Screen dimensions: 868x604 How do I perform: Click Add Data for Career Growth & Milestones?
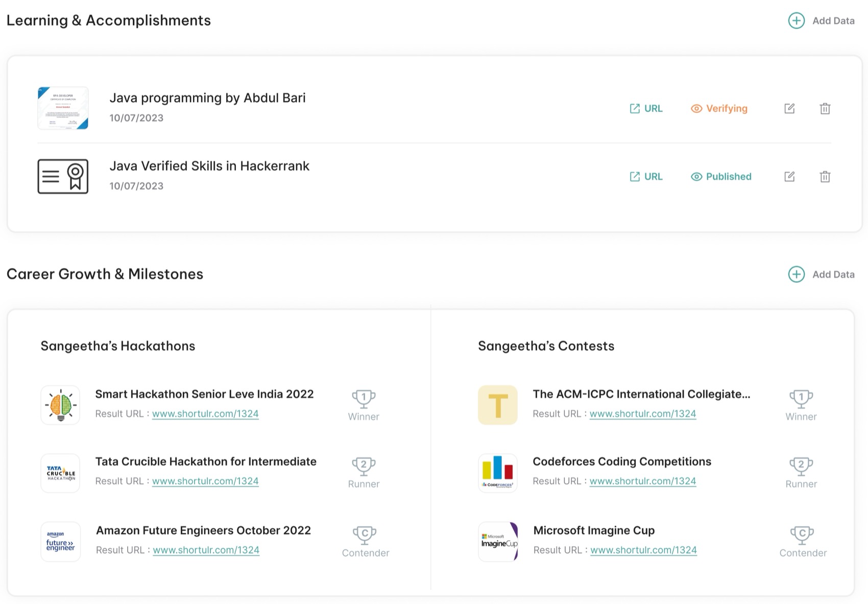click(x=821, y=274)
